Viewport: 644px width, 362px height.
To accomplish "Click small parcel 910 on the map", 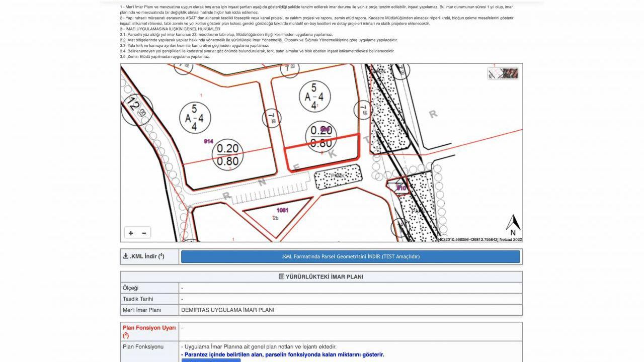I will (x=400, y=188).
